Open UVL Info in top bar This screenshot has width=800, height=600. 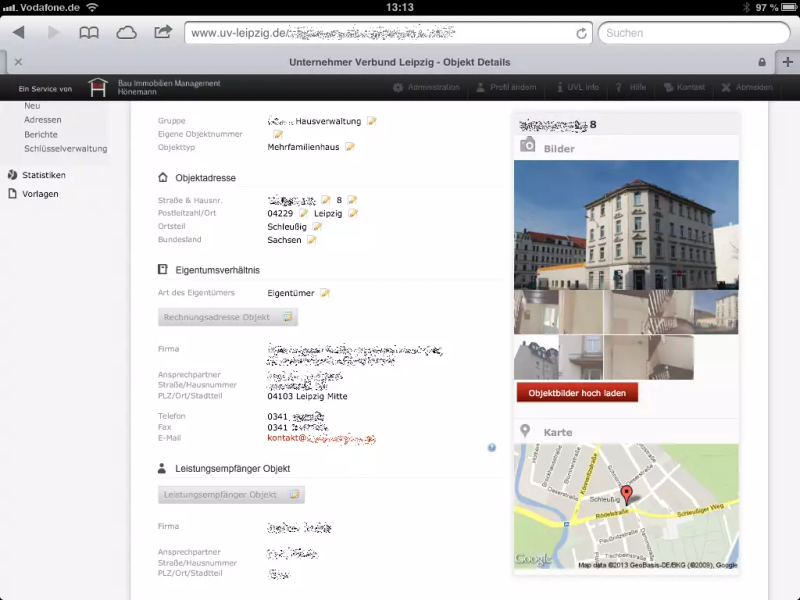(578, 87)
